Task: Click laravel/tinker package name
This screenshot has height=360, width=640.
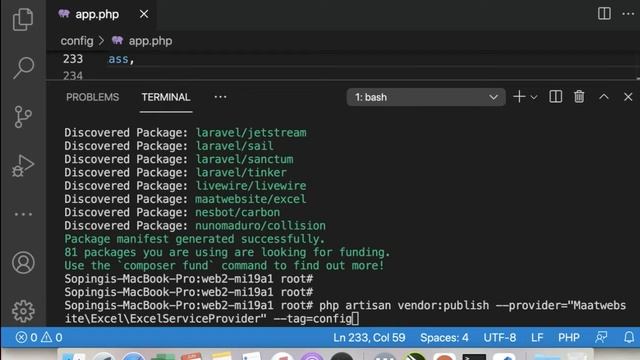Action: [x=241, y=172]
